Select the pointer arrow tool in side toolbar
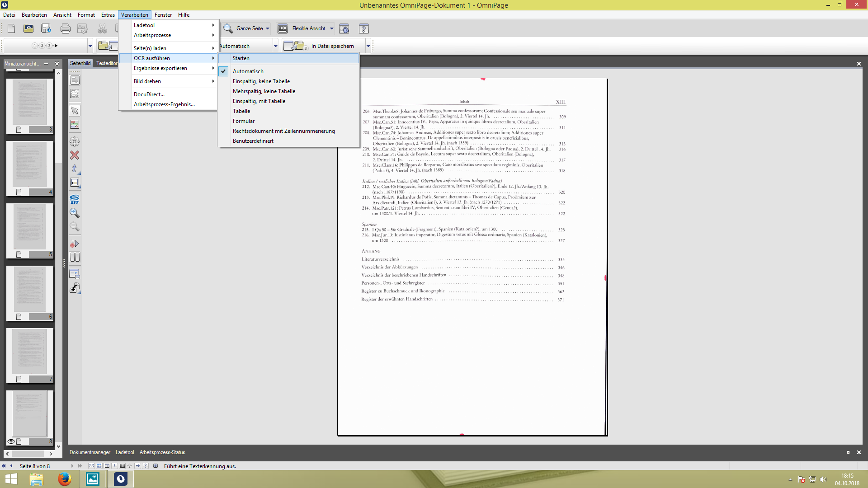Viewport: 868px width, 488px height. 75,111
